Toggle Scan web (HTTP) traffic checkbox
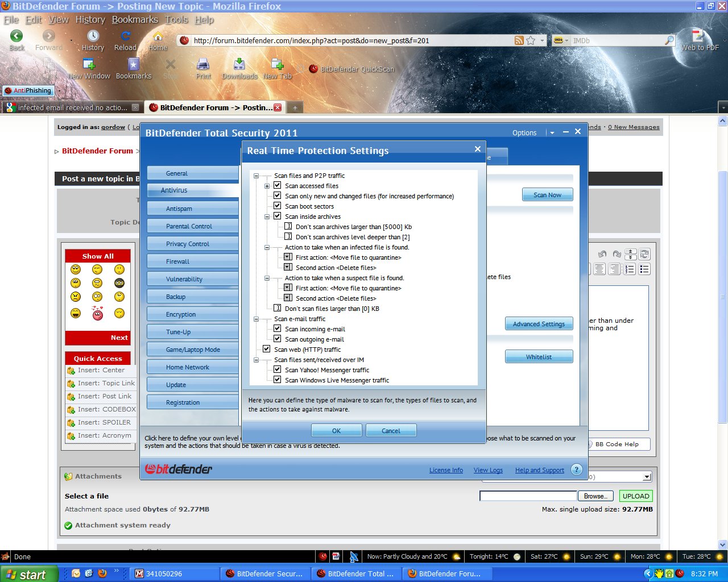The width and height of the screenshot is (728, 582). 267,349
